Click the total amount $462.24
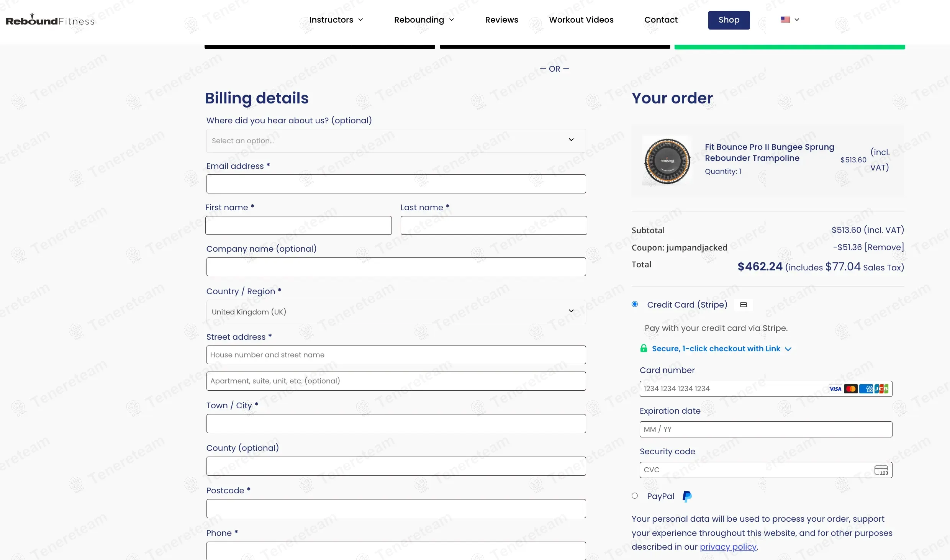Viewport: 950px width, 560px height. (x=760, y=267)
